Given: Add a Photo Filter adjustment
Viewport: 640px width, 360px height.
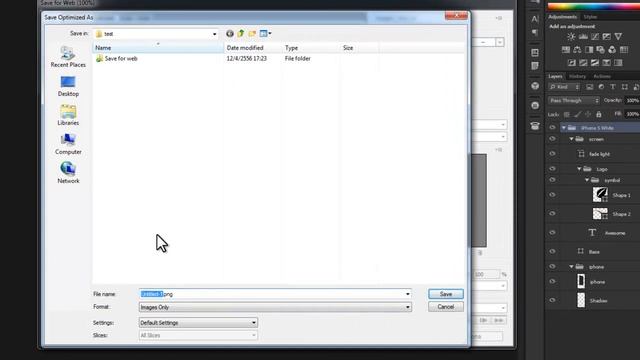Looking at the screenshot, I should pos(600,50).
